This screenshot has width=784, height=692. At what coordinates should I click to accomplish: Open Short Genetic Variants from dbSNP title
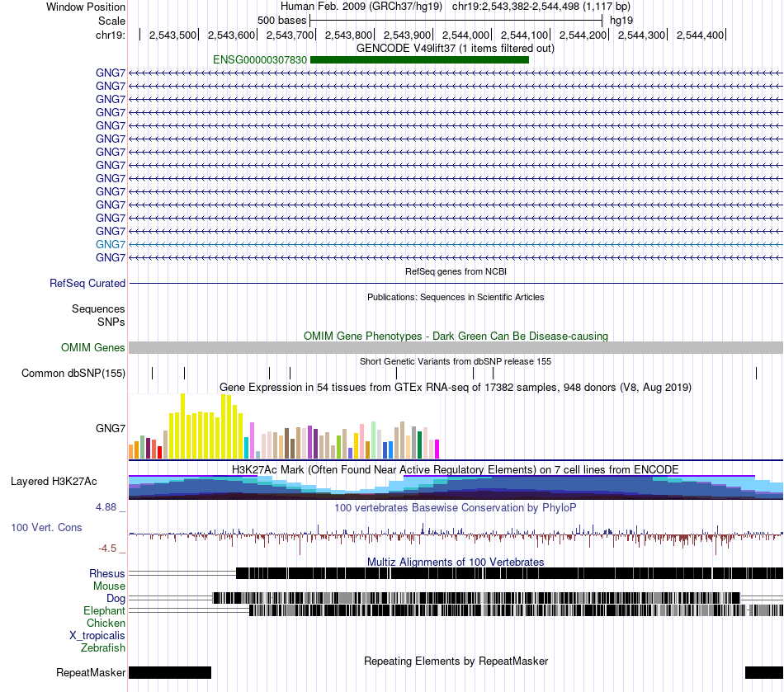tap(456, 361)
